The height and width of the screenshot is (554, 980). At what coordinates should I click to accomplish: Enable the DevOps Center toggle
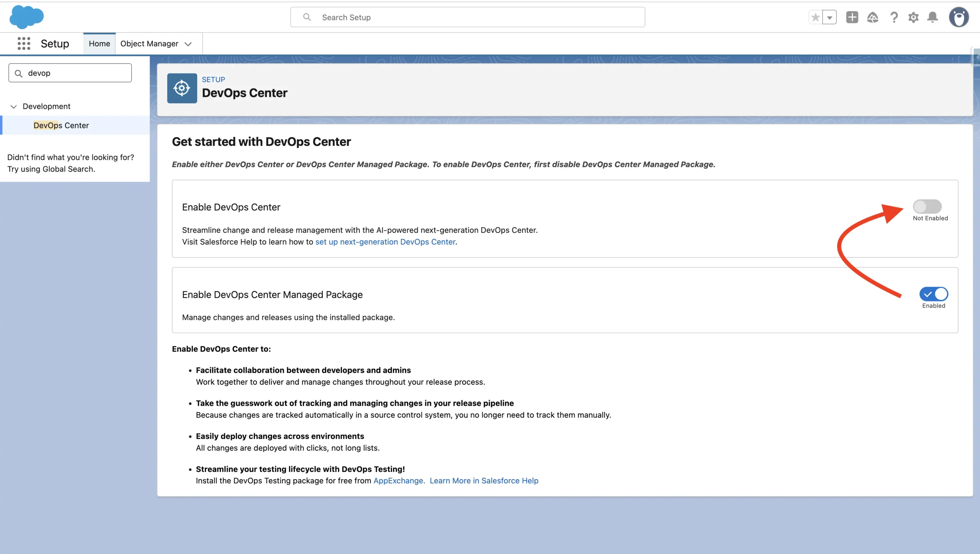coord(927,207)
